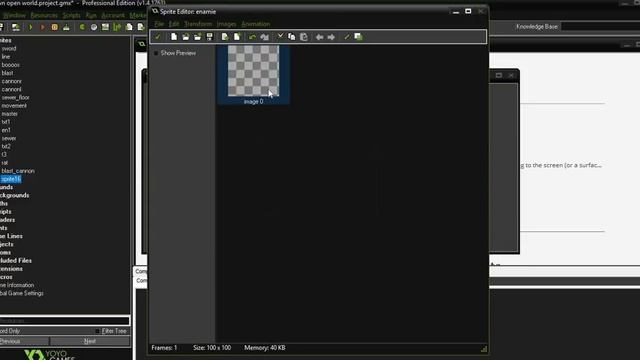640x360 pixels.
Task: Create a path icon in main toolbar
Action: 117,27
